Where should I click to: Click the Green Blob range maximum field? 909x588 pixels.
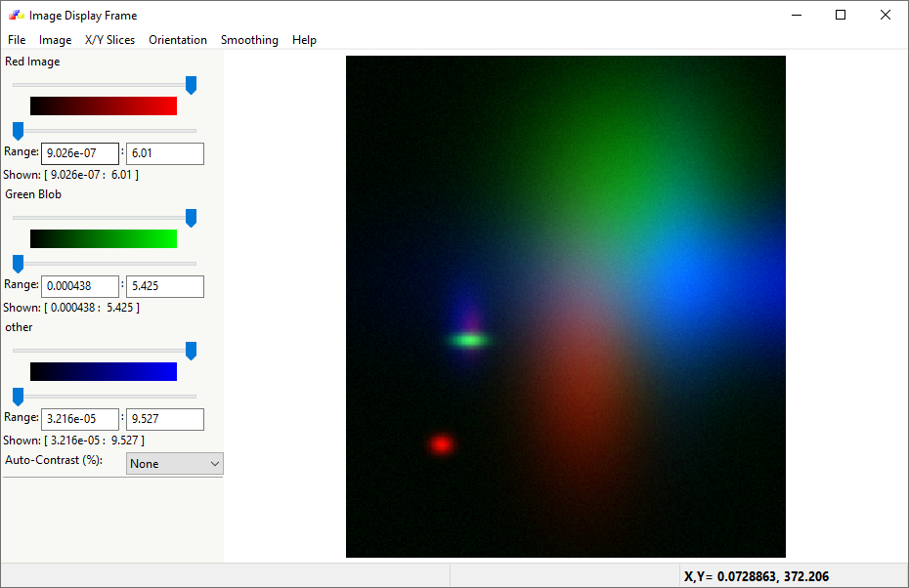tap(164, 286)
